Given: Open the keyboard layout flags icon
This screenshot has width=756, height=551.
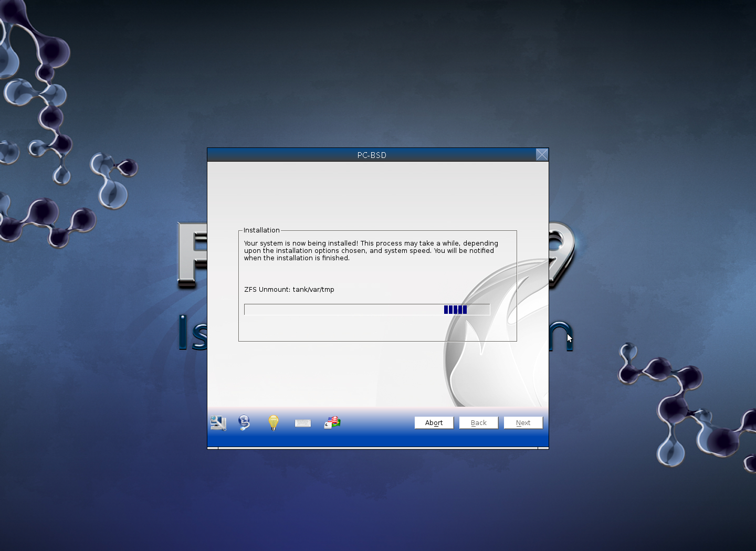Looking at the screenshot, I should click(x=332, y=422).
